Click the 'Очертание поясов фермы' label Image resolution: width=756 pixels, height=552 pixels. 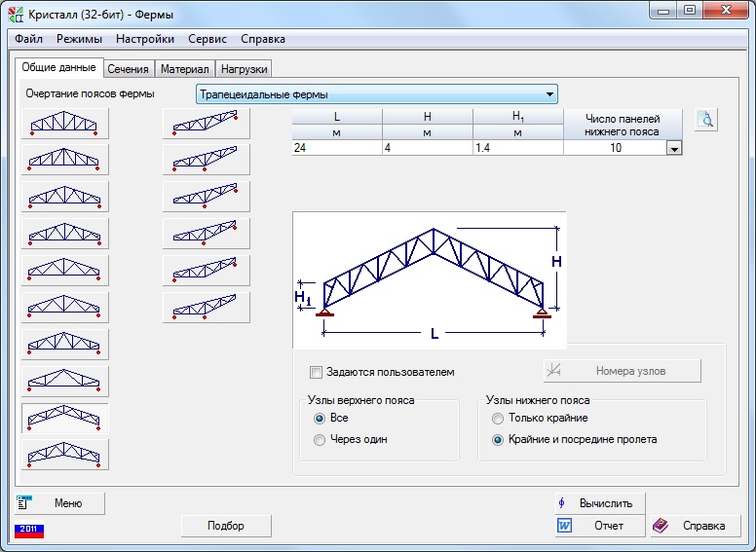pyautogui.click(x=91, y=93)
